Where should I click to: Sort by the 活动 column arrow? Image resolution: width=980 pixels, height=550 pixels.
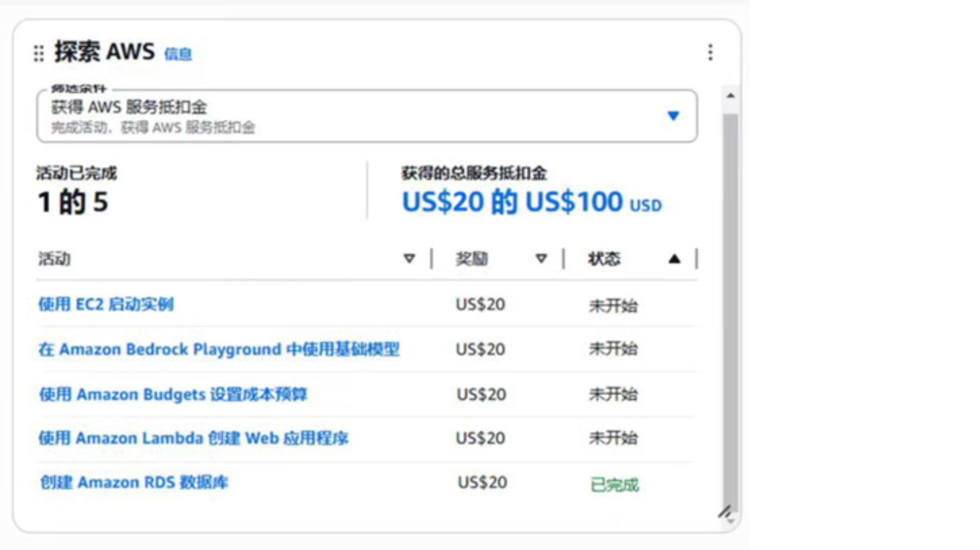409,258
